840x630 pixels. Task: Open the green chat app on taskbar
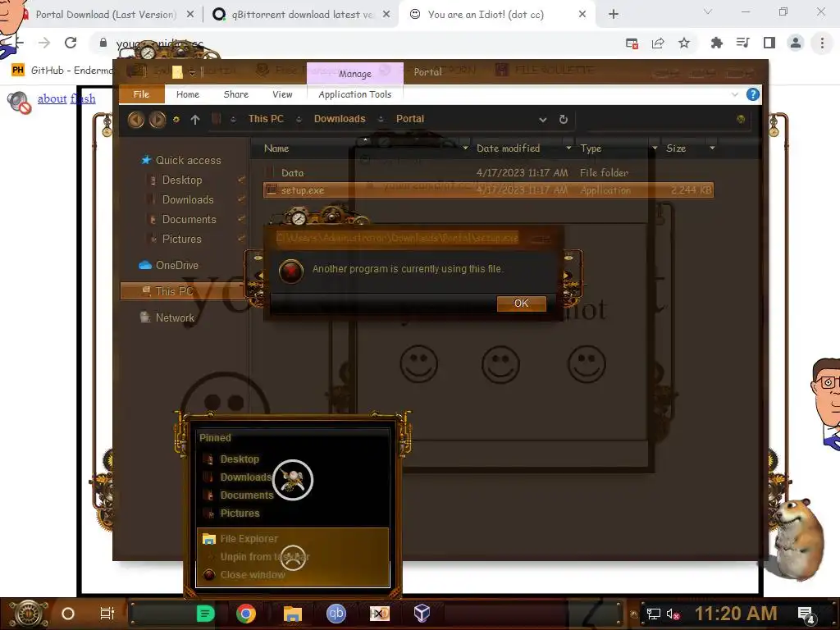point(205,614)
